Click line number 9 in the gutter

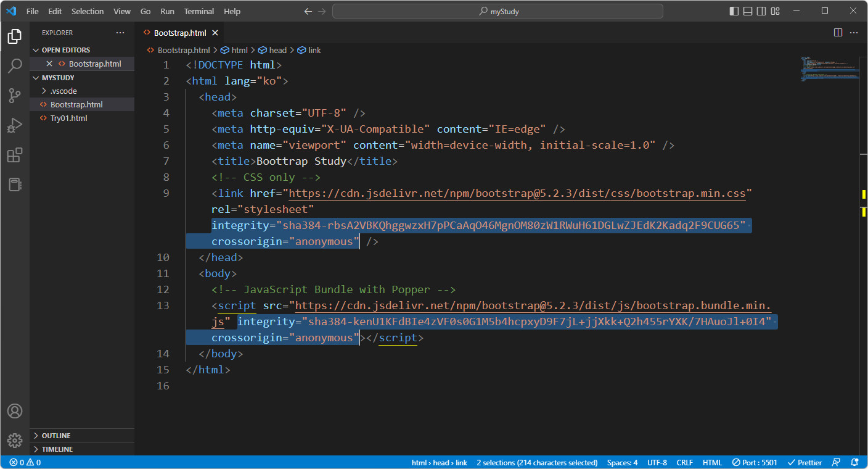click(x=166, y=193)
